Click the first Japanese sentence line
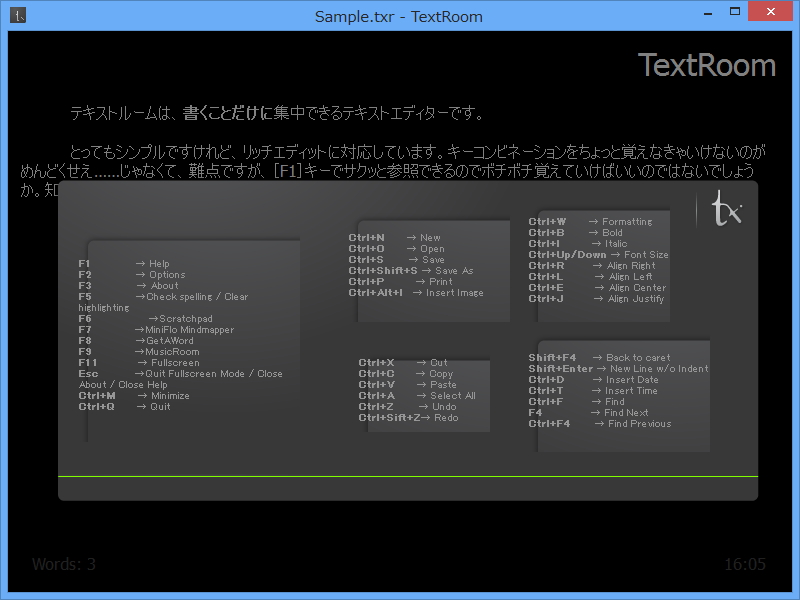This screenshot has height=600, width=800. click(277, 113)
